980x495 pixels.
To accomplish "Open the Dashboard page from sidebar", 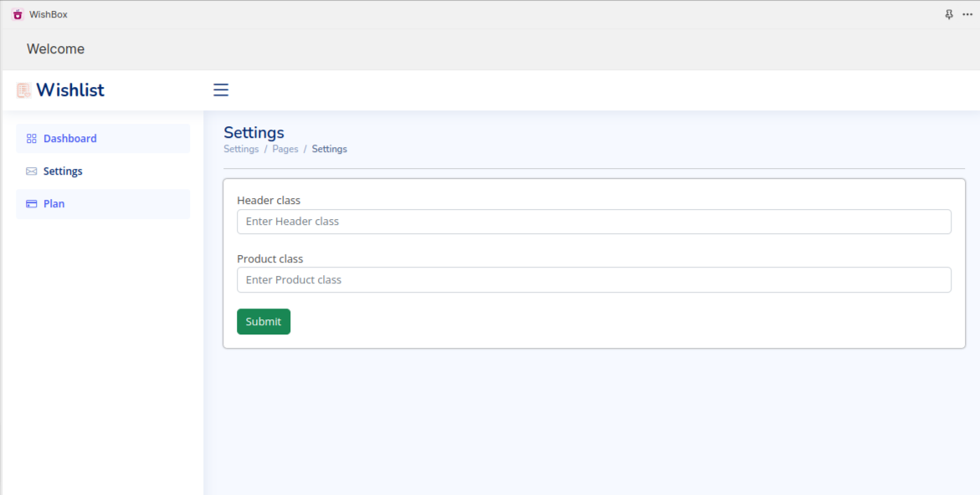I will tap(70, 139).
